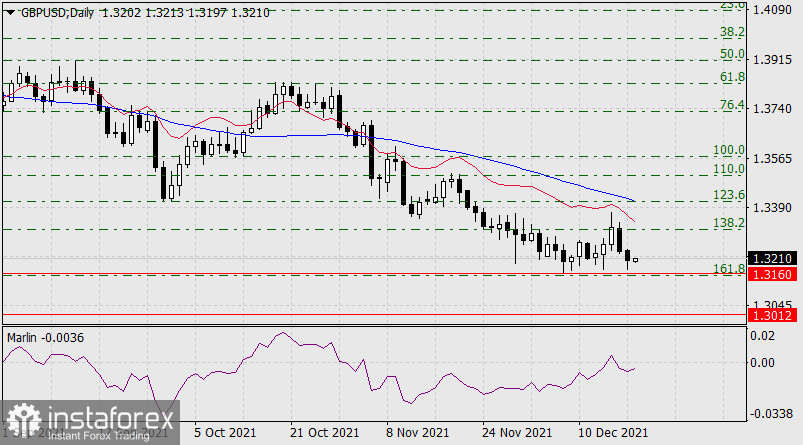803x445 pixels.
Task: Click the 76.4 Fibonacci level label
Action: click(732, 105)
